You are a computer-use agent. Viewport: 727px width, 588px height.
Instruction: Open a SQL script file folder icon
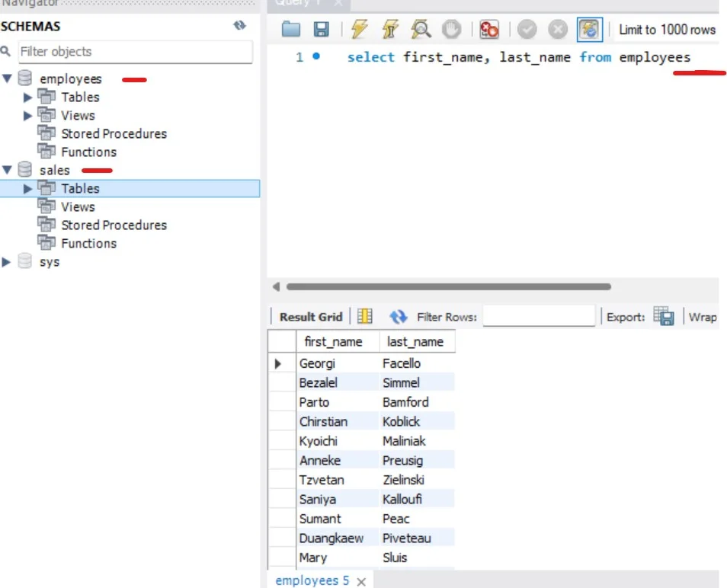tap(291, 30)
